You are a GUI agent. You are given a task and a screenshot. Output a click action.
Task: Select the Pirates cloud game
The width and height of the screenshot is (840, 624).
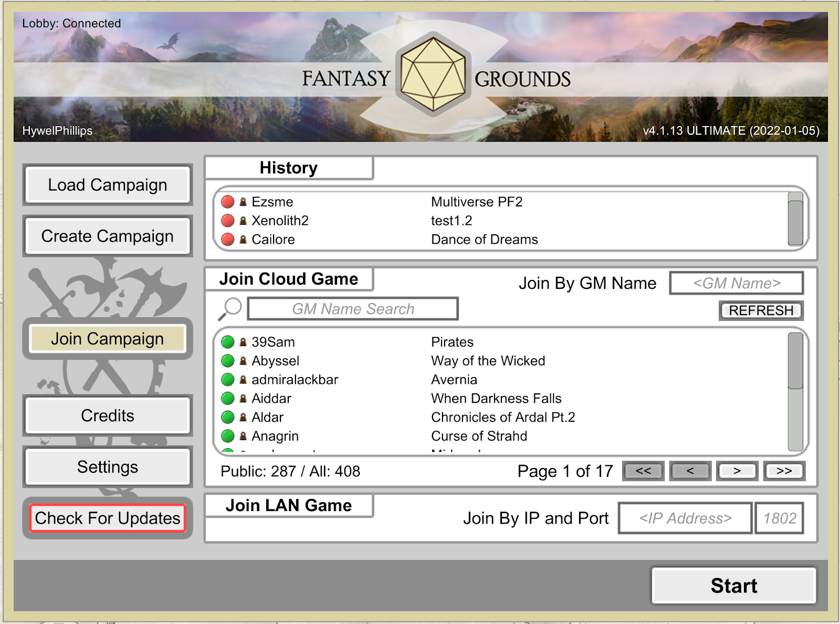coord(453,342)
